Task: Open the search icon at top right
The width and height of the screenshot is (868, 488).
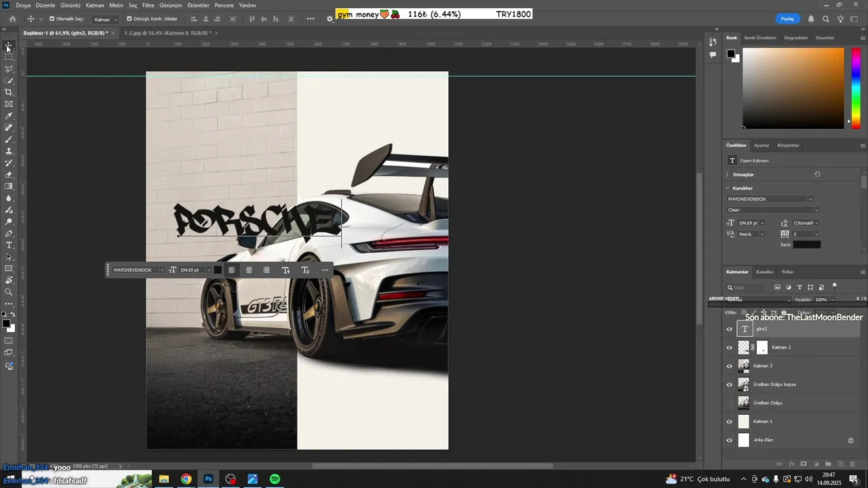Action: click(x=826, y=19)
